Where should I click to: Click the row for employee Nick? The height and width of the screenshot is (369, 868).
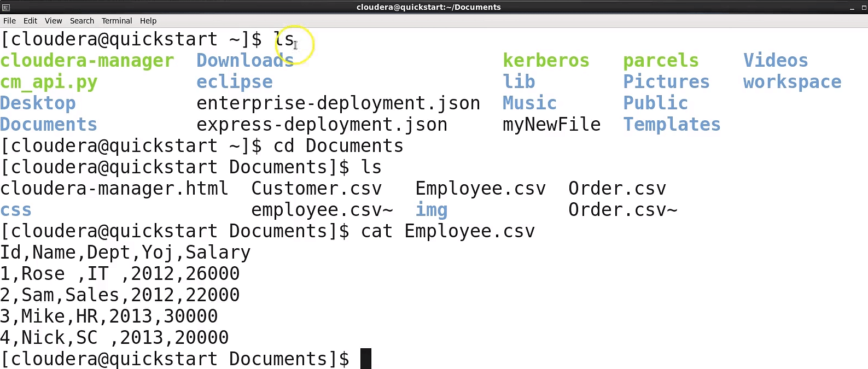114,338
